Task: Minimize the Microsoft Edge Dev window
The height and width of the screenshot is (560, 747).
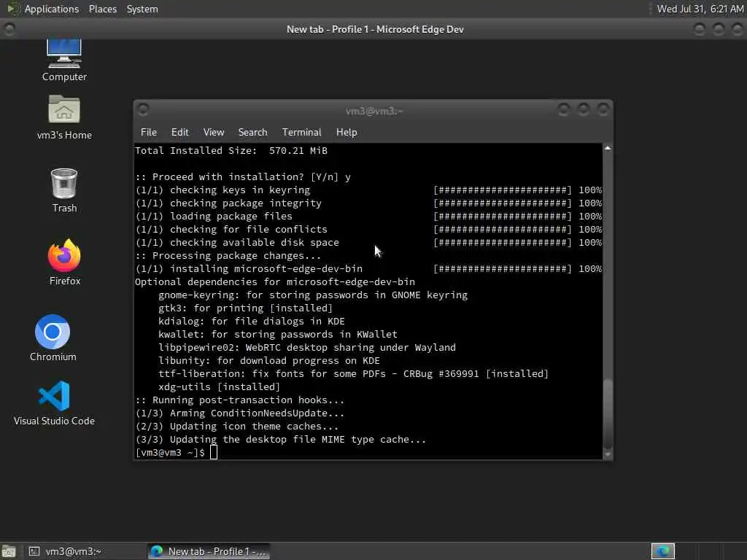Action: (700, 29)
